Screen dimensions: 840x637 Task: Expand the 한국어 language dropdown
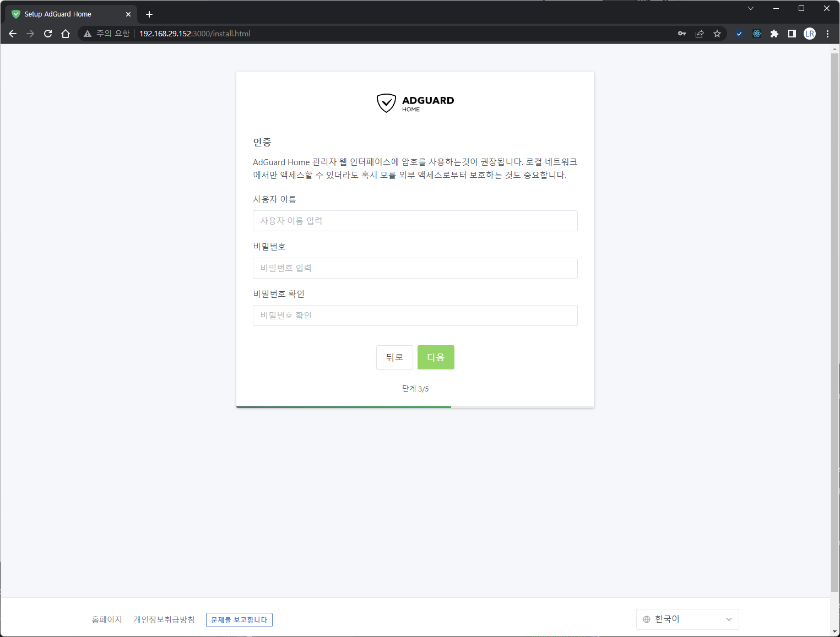pos(687,619)
